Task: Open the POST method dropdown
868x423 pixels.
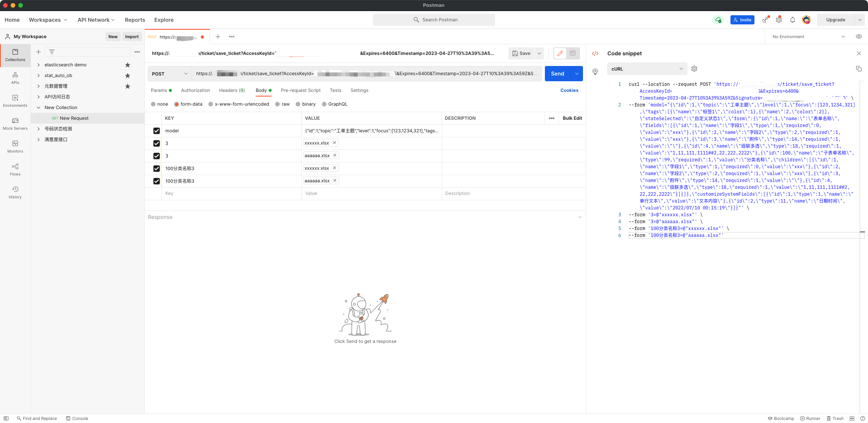Action: point(170,74)
